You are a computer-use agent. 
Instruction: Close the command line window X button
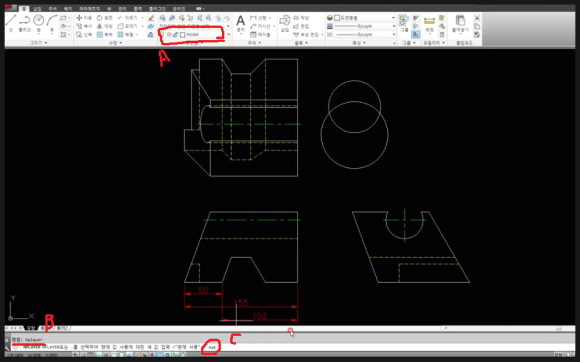point(7,339)
